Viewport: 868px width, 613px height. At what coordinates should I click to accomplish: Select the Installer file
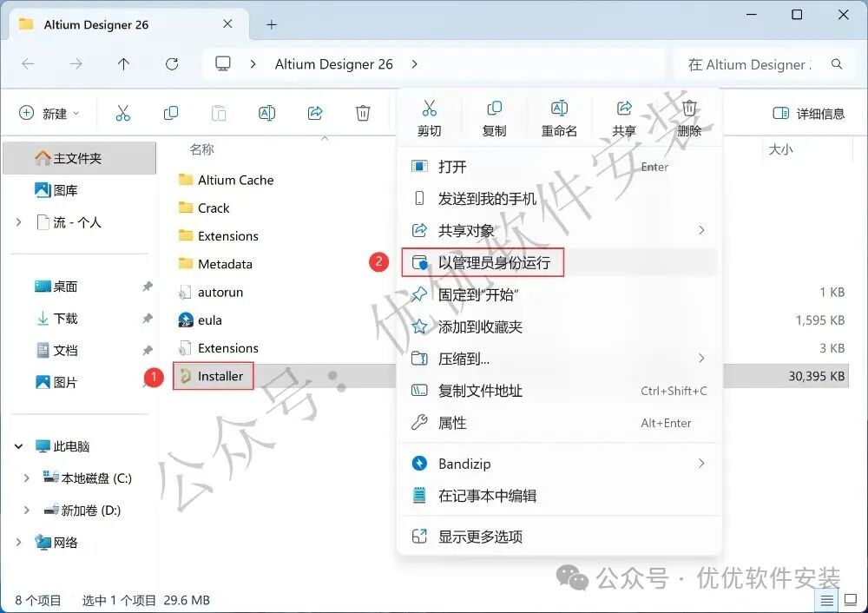click(x=214, y=376)
